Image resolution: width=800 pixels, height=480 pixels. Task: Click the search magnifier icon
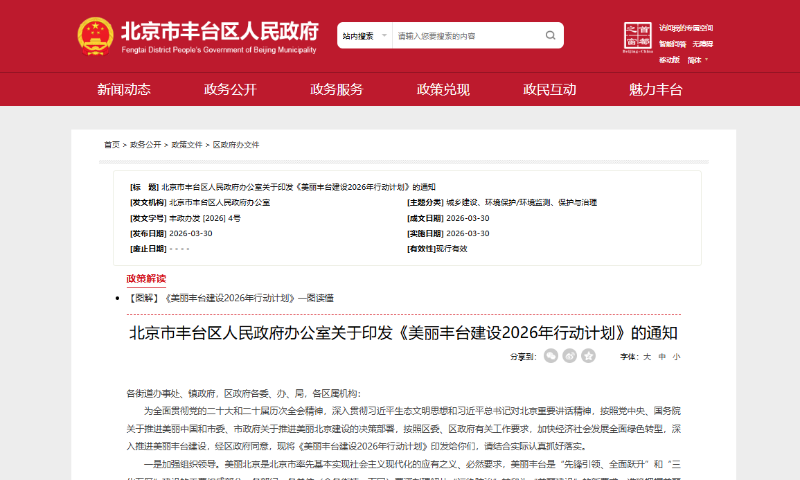tap(550, 36)
